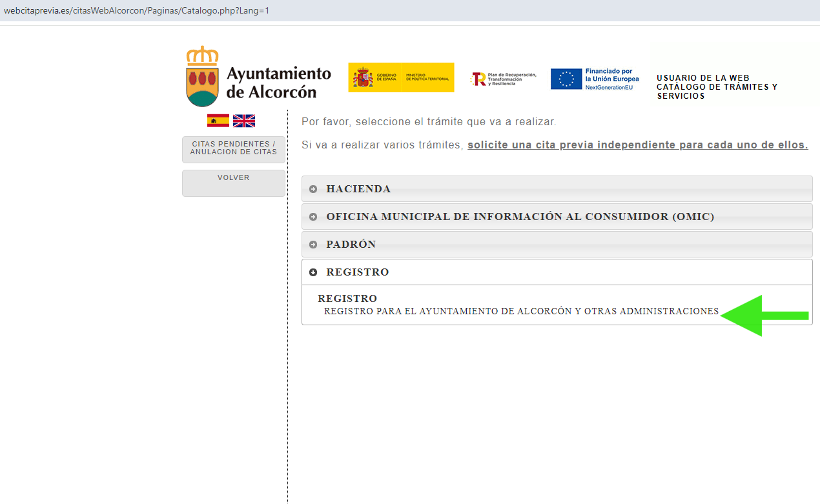The image size is (820, 504).
Task: Select the Spanish flag language icon
Action: tap(218, 120)
